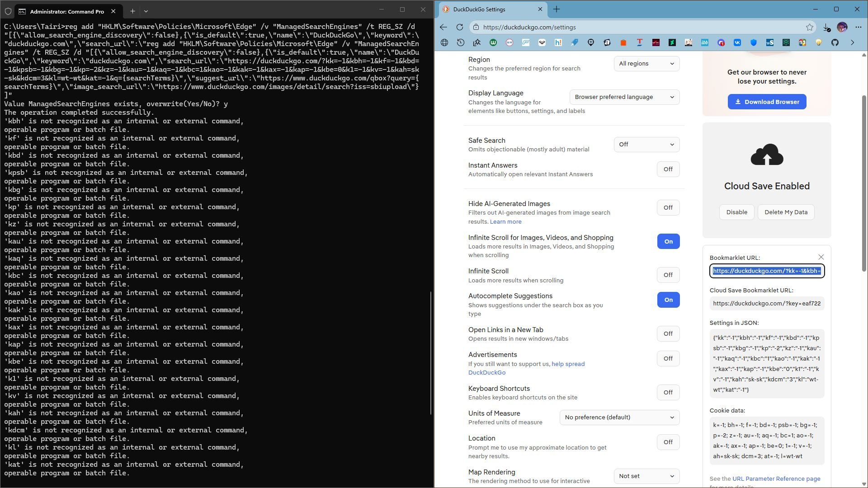
Task: Show more favorites with the bar chevron
Action: pos(853,42)
